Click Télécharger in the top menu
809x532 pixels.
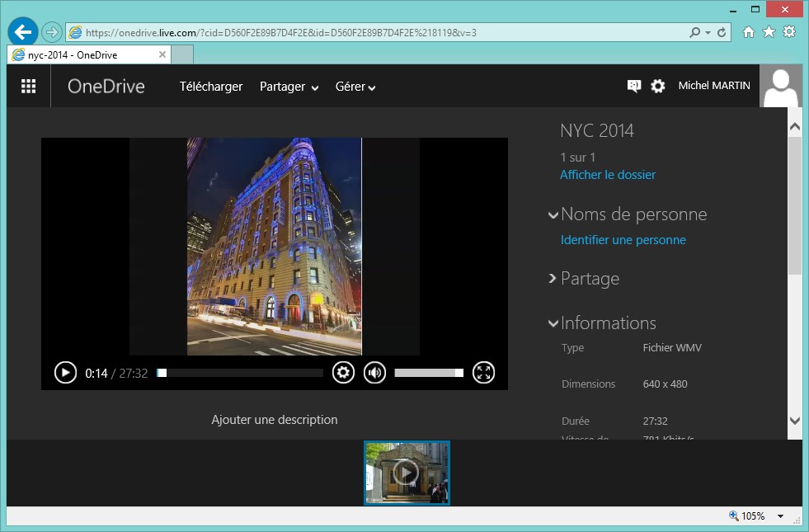point(211,87)
